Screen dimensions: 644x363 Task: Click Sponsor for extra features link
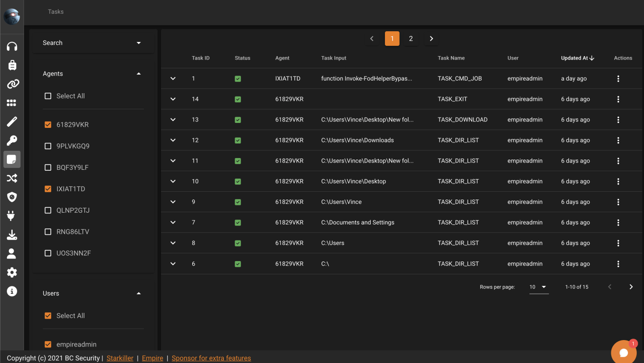[211, 358]
